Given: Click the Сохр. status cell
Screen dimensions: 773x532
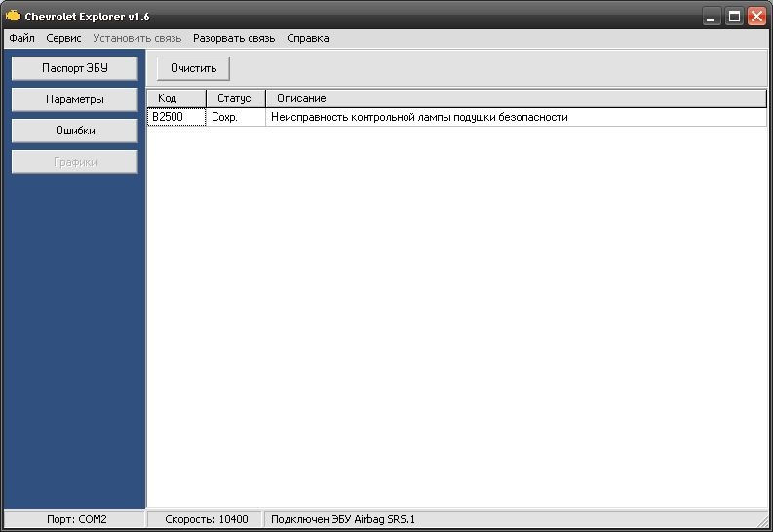Looking at the screenshot, I should [x=236, y=117].
